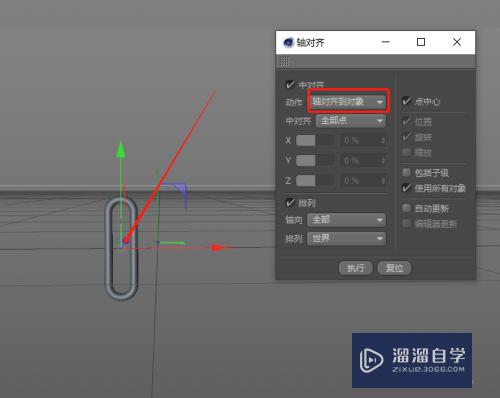Close the 轴对齐 dialog
Viewport: 500px width, 398px height.
[x=457, y=42]
